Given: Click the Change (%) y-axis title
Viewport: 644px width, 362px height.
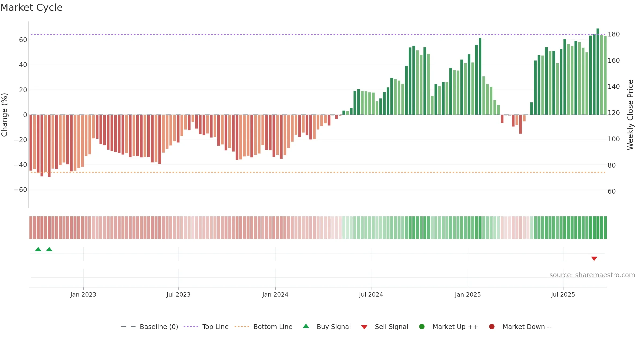Looking at the screenshot, I should coord(4,115).
